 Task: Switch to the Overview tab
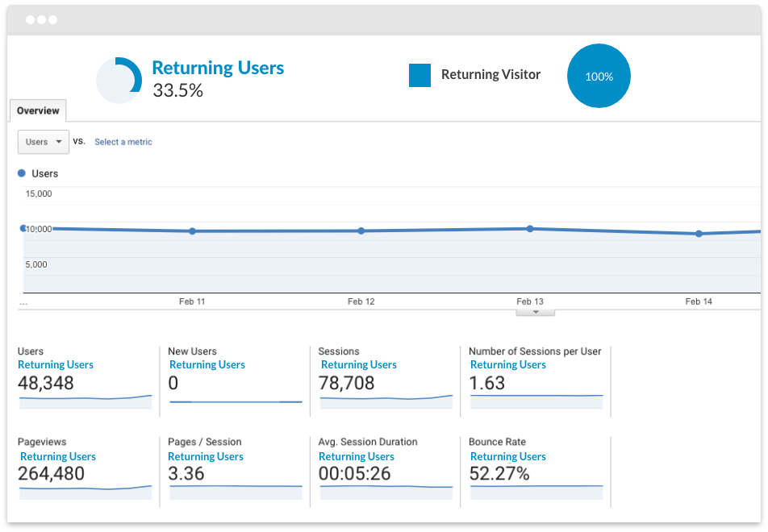coord(37,110)
